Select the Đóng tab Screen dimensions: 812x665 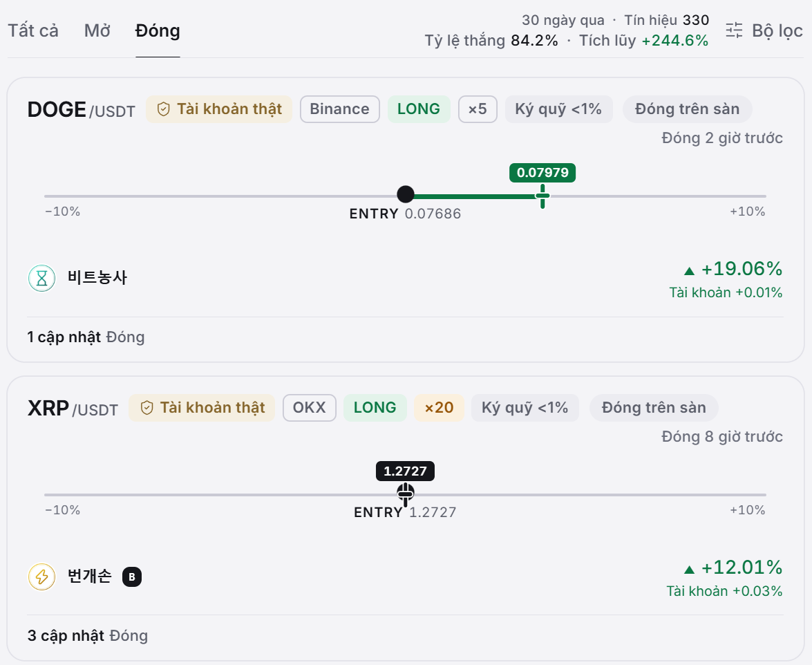(x=158, y=31)
